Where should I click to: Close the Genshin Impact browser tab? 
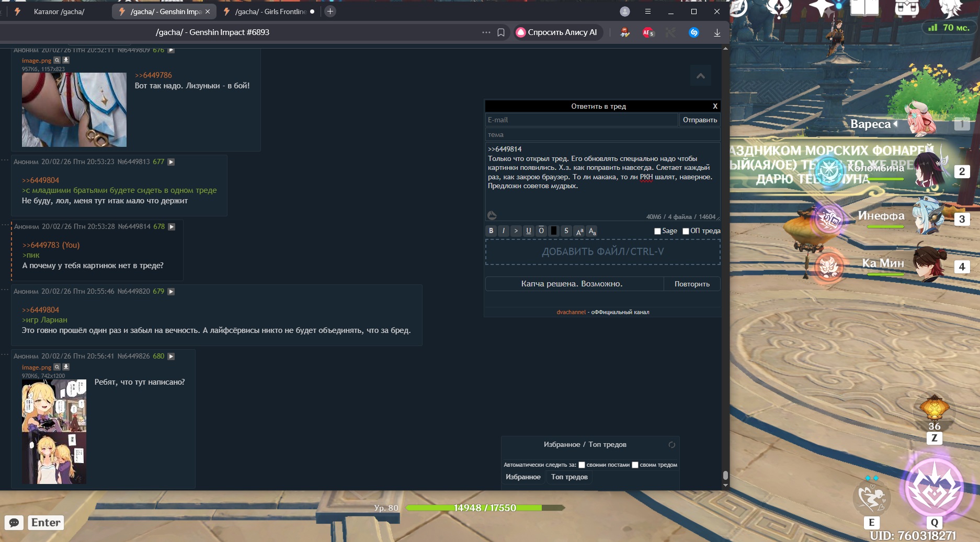click(x=208, y=11)
